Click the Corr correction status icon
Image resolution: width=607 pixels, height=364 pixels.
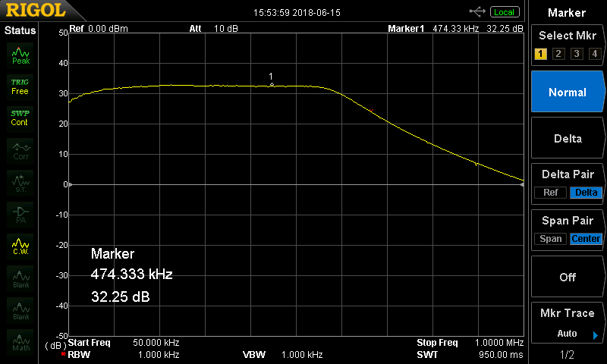(x=20, y=151)
